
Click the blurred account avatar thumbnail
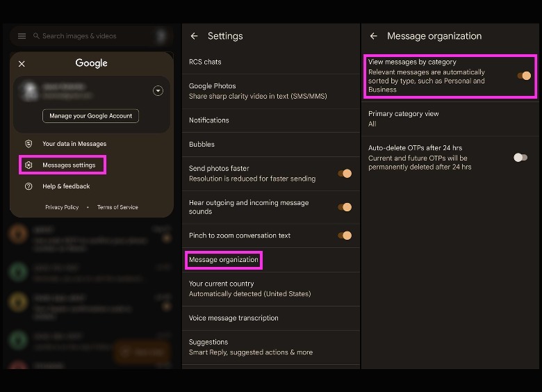click(x=30, y=90)
